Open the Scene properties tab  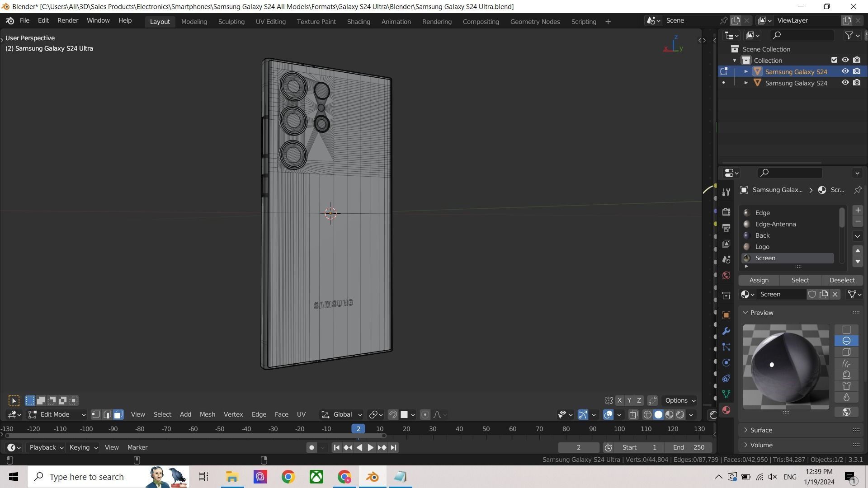(726, 259)
